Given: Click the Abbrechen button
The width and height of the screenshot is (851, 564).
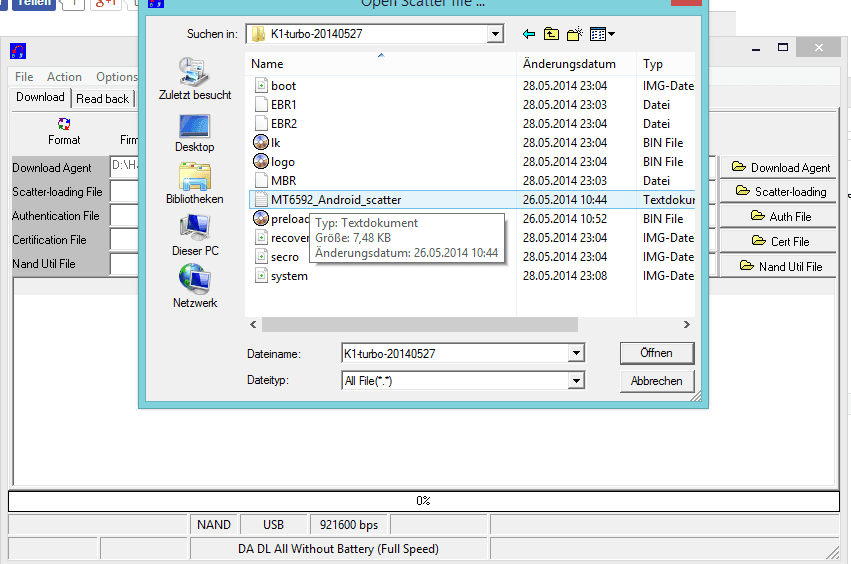Looking at the screenshot, I should pos(657,381).
